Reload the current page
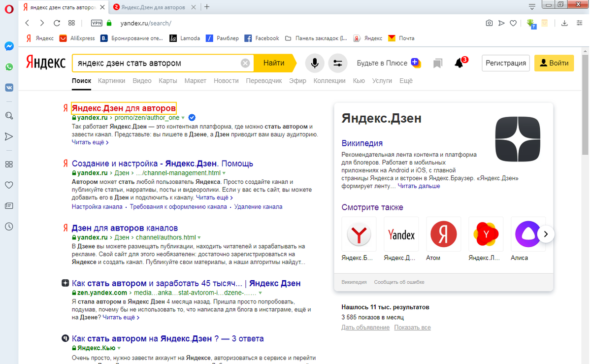The height and width of the screenshot is (364, 591). click(x=57, y=23)
